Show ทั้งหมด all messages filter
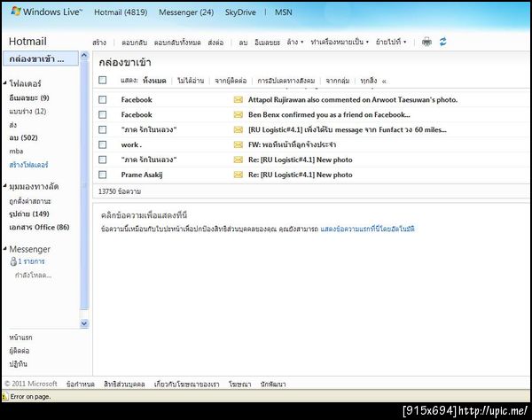Image resolution: width=532 pixels, height=420 pixels. click(x=154, y=81)
